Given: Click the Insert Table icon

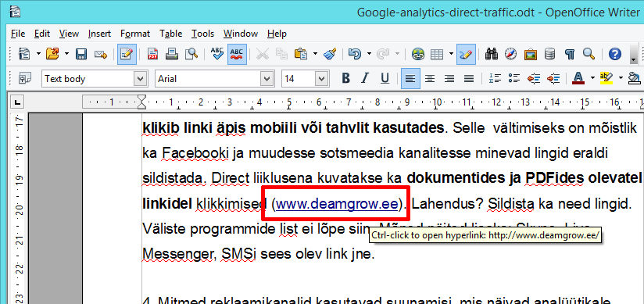Looking at the screenshot, I should click(x=438, y=54).
